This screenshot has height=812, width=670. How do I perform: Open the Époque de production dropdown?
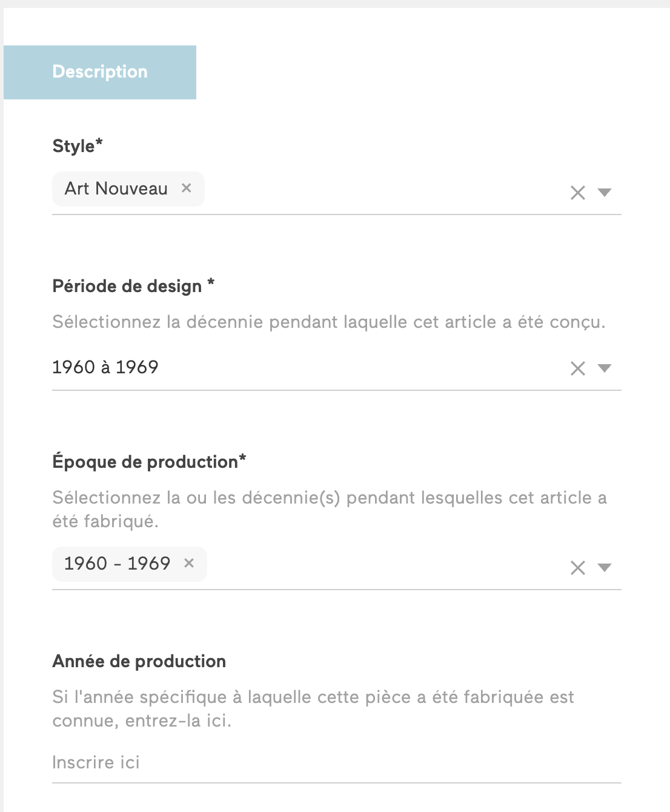pos(604,568)
